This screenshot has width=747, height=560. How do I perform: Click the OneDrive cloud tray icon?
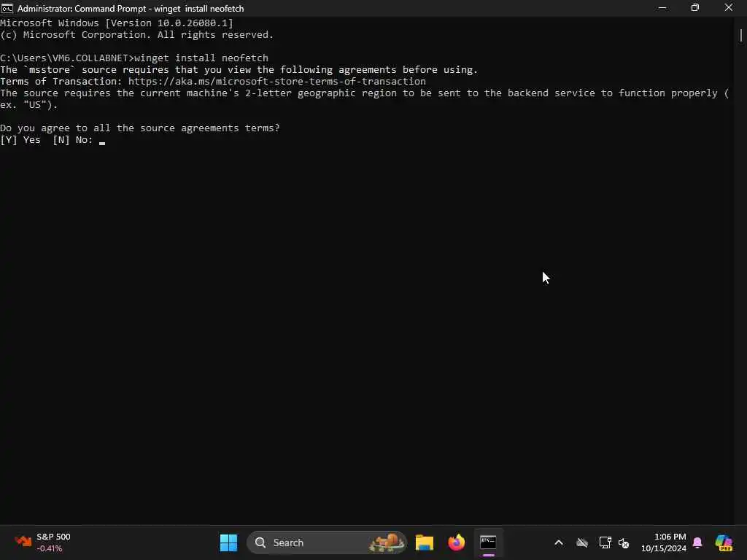pos(581,542)
